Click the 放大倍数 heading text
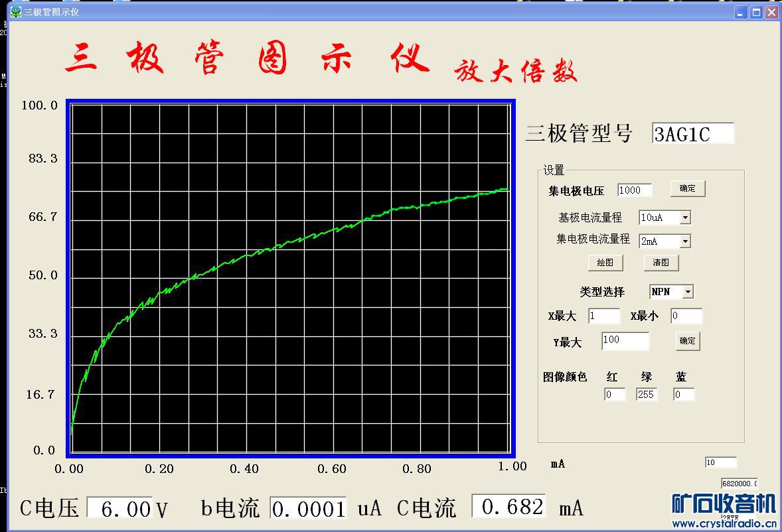 515,70
